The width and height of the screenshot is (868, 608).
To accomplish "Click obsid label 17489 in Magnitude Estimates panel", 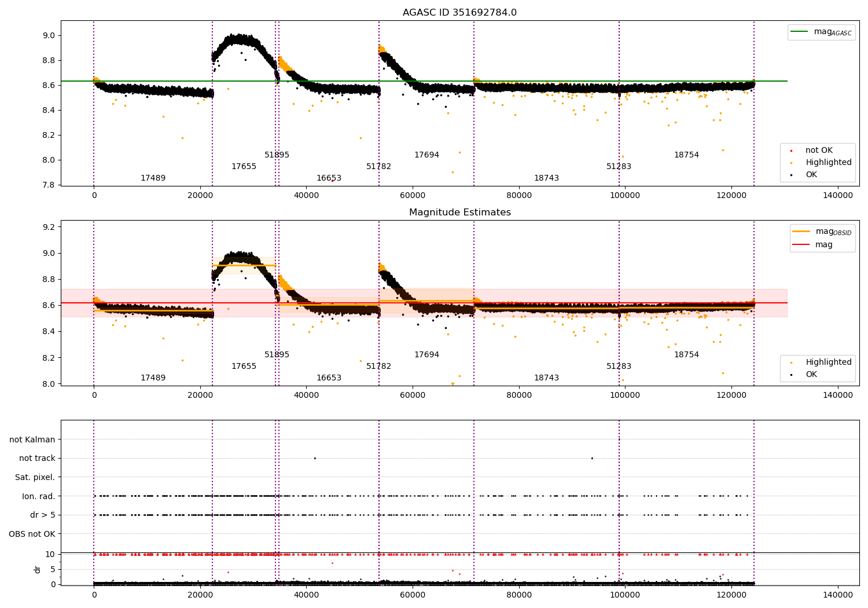I will [x=153, y=378].
